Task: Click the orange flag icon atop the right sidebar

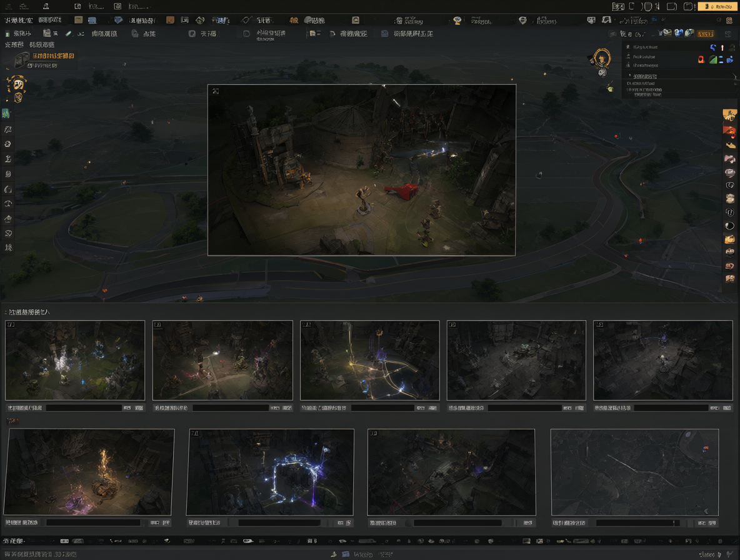Action: click(x=729, y=114)
